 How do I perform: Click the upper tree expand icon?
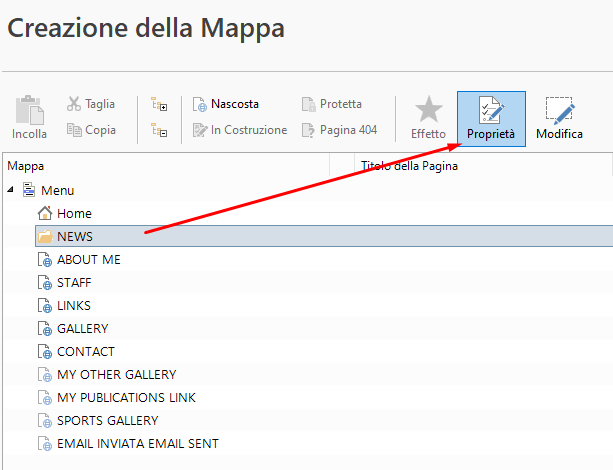[x=160, y=104]
